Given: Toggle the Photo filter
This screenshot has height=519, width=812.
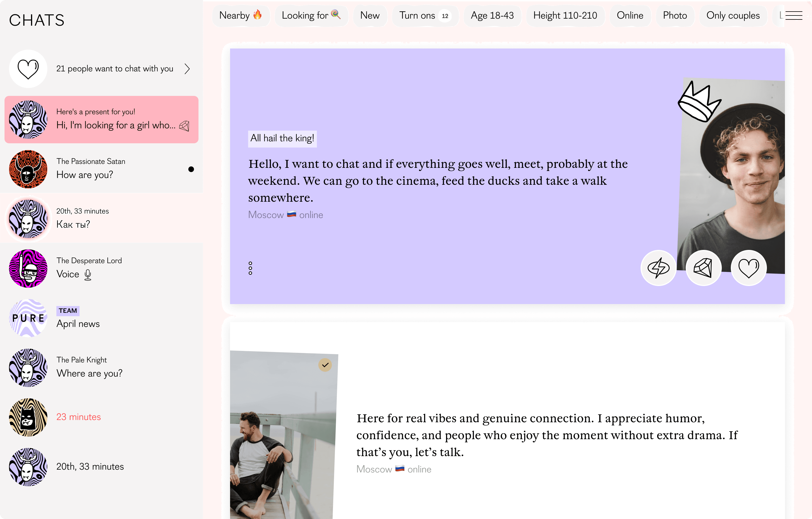Looking at the screenshot, I should (675, 16).
